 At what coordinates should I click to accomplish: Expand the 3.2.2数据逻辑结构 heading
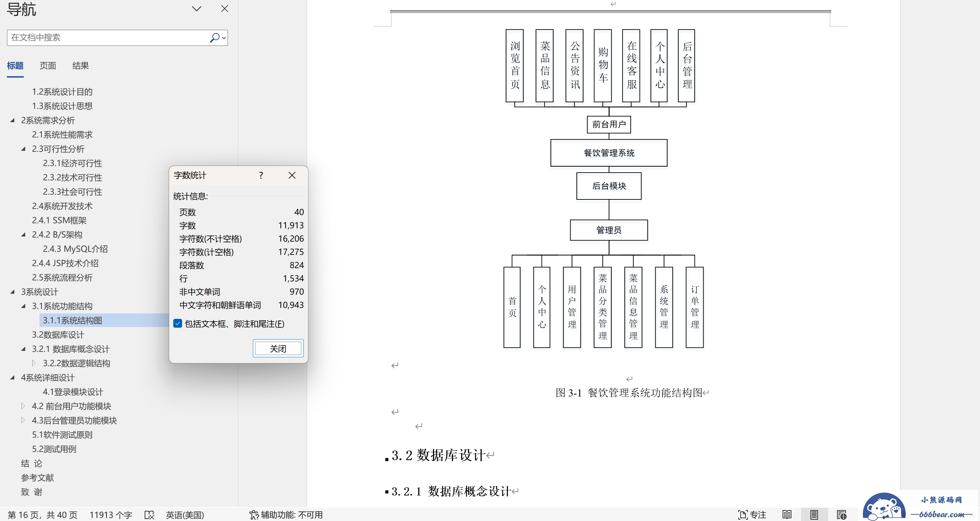coord(34,363)
